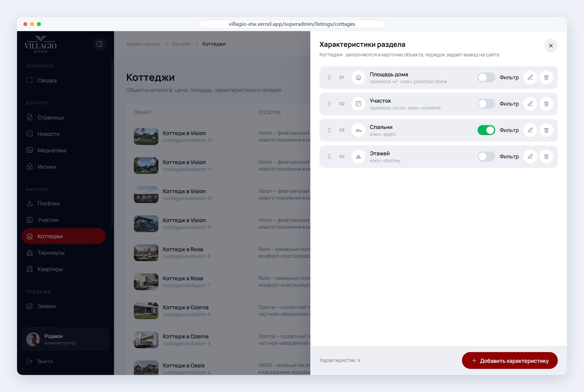Open Квартиры section

click(x=64, y=269)
